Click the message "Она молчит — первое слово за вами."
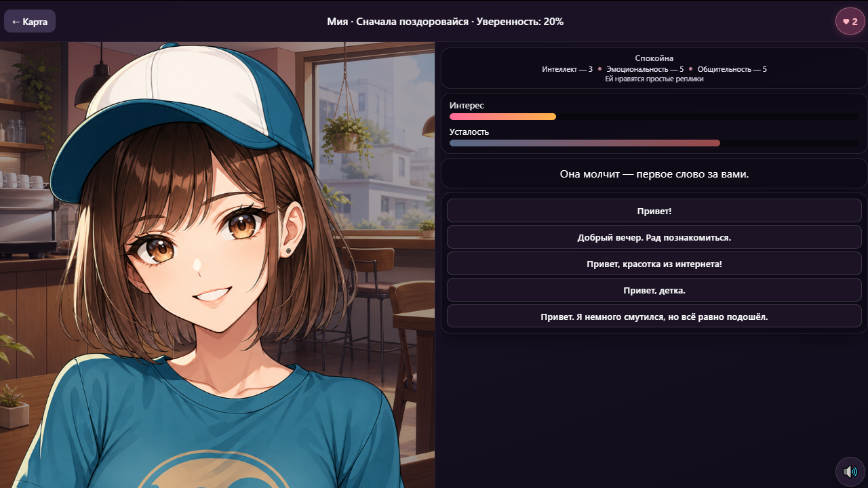The image size is (868, 488). coord(654,174)
